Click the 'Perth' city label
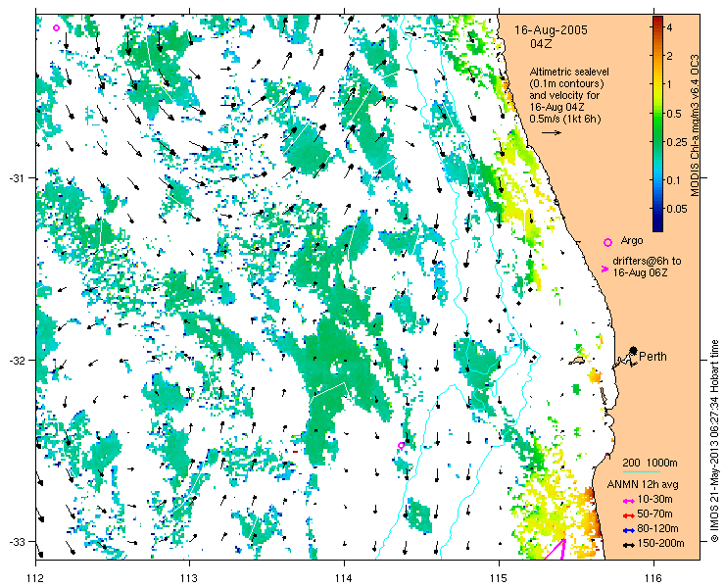 (652, 356)
